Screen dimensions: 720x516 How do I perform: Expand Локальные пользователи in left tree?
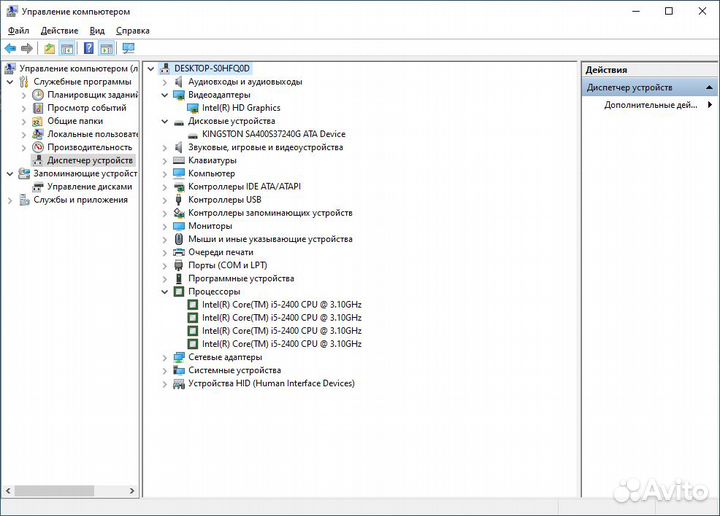click(x=24, y=135)
